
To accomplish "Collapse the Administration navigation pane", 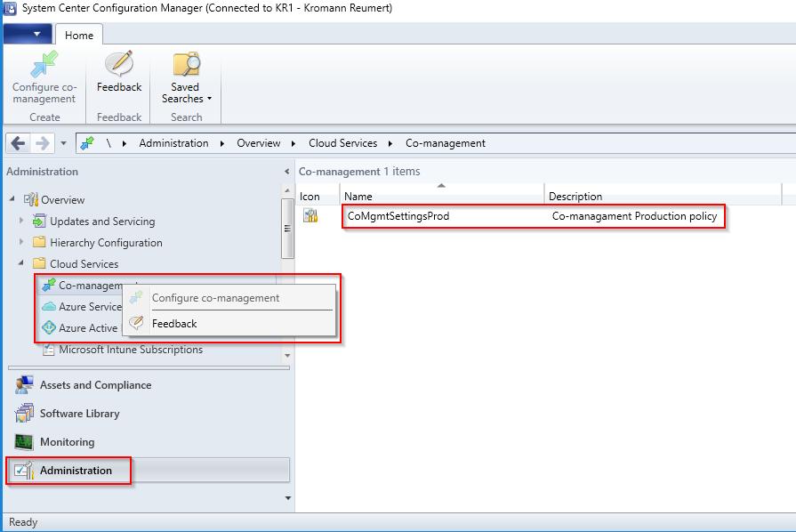I will [286, 172].
